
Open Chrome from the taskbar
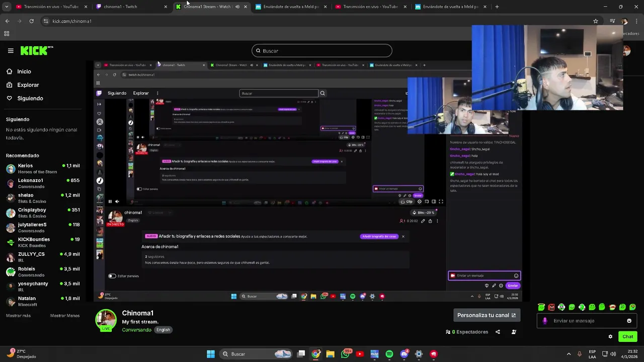click(x=315, y=354)
